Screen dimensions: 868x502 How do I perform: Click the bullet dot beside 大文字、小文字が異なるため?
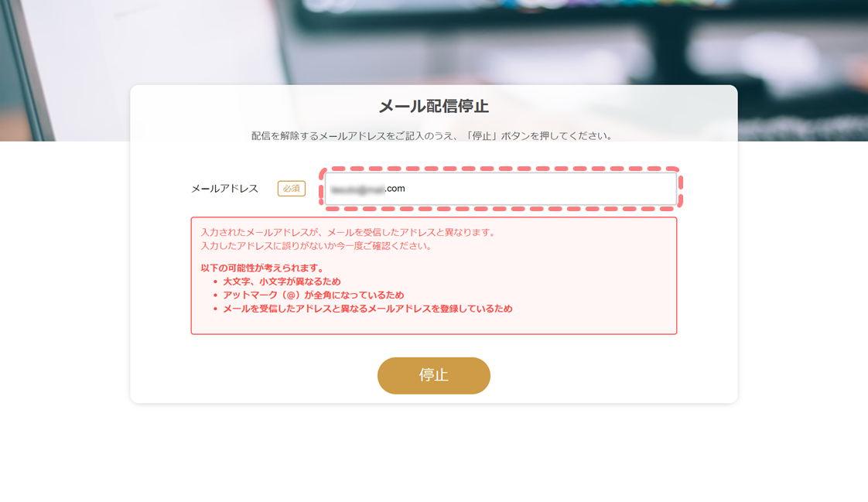click(x=215, y=282)
